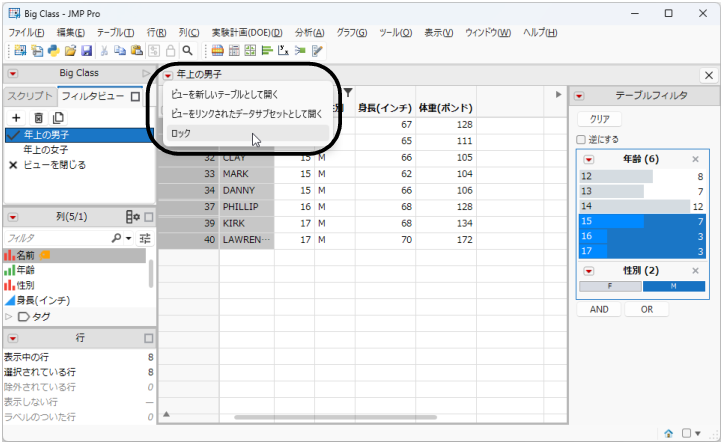723x444 pixels.
Task: Click the paste clipboard icon
Action: point(137,50)
